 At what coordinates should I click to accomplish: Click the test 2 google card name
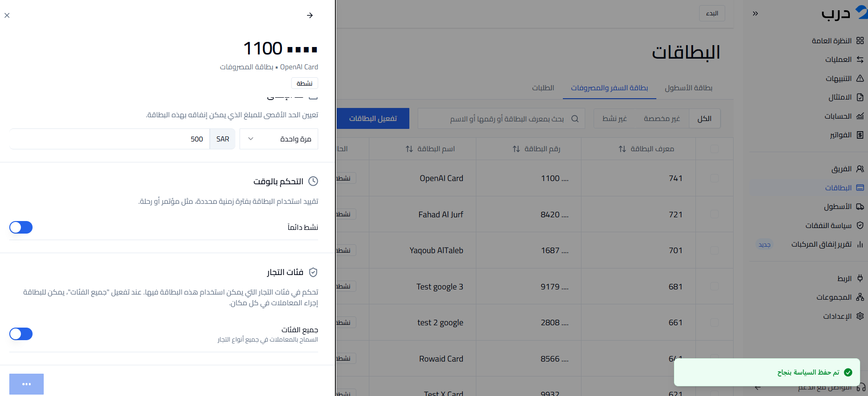coord(440,322)
